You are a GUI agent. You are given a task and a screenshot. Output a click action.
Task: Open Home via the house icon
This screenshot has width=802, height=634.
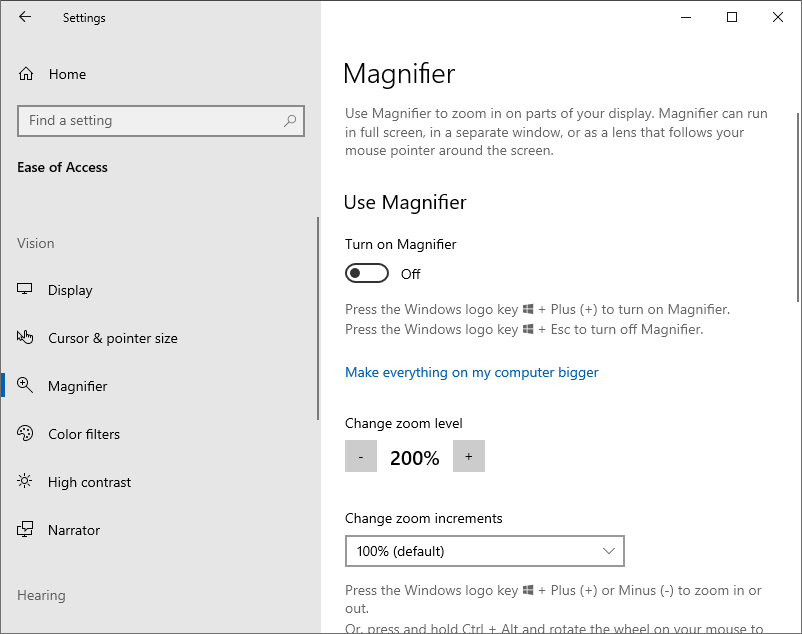point(26,74)
